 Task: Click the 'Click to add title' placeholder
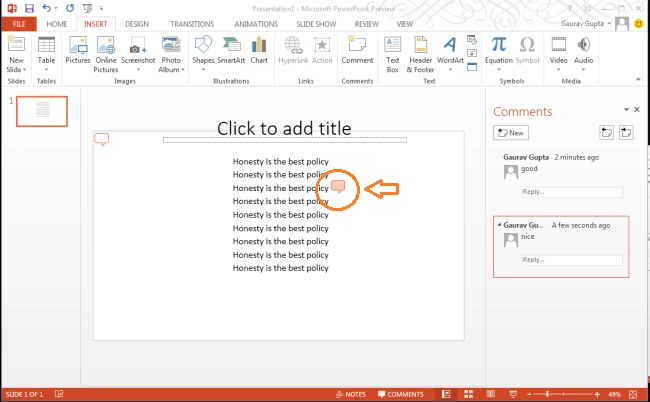[284, 129]
